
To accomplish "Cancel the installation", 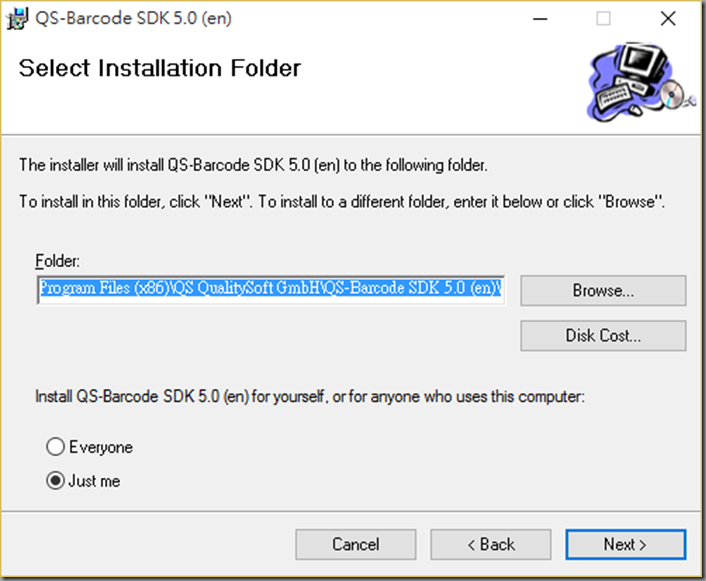I will (x=356, y=545).
